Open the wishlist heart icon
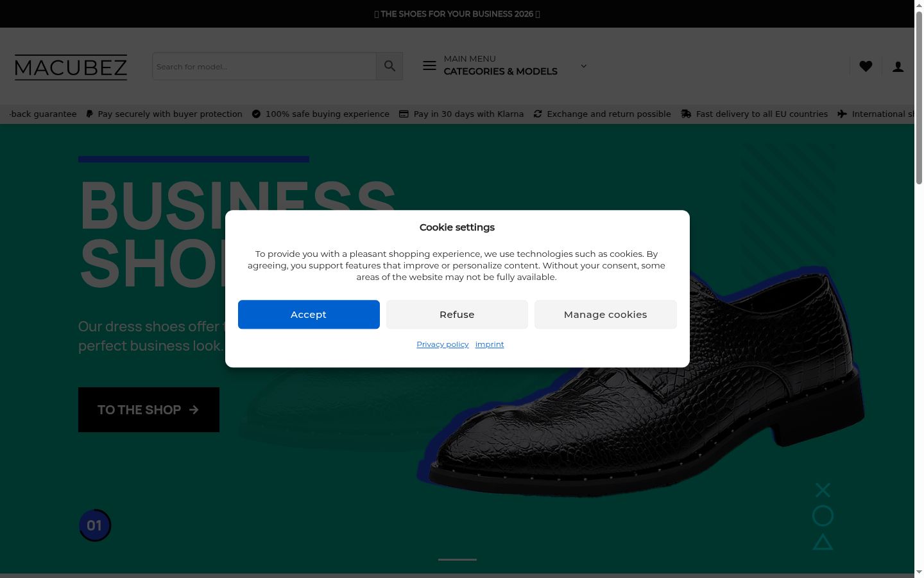The height and width of the screenshot is (578, 924). [x=866, y=66]
